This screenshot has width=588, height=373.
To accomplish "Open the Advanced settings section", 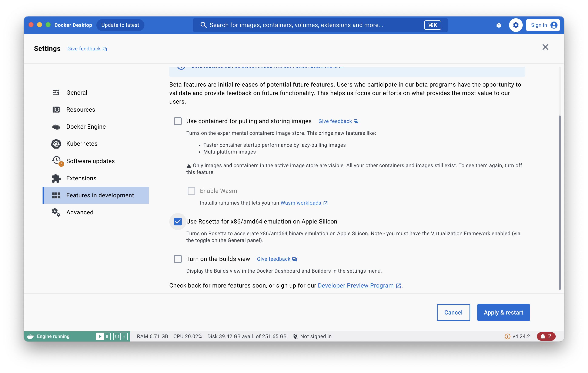I will pos(96,212).
